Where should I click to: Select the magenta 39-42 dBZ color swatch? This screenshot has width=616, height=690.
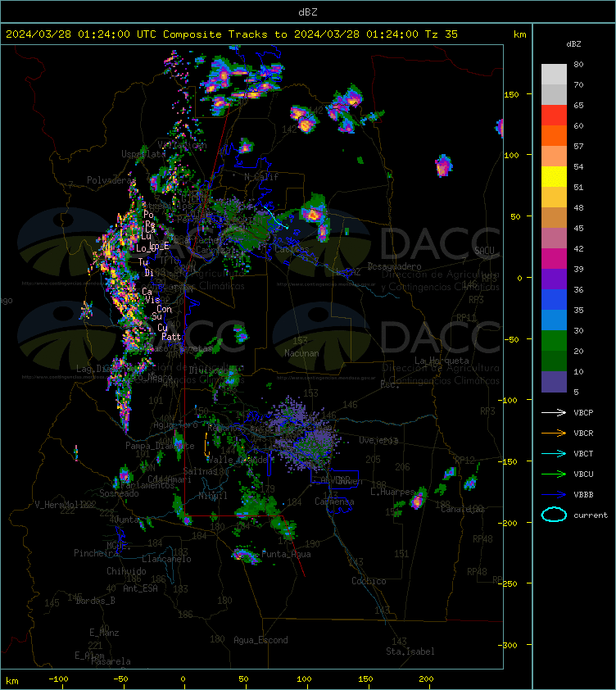coord(554,258)
